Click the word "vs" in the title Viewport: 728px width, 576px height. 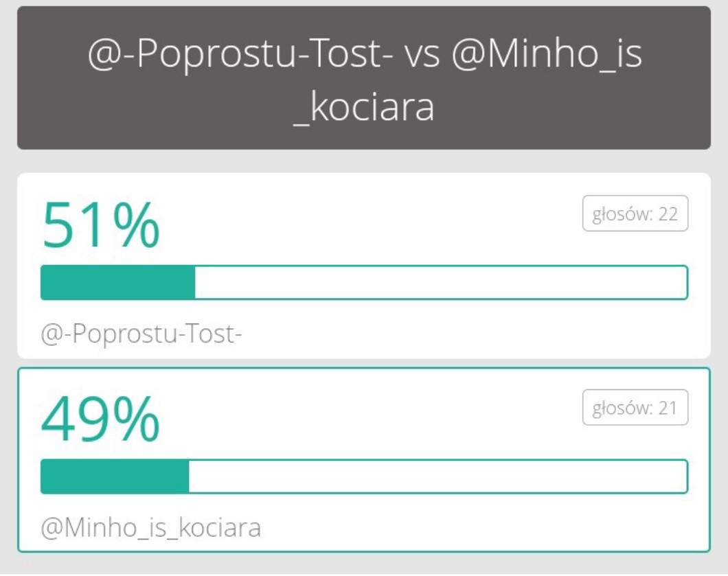(x=422, y=56)
